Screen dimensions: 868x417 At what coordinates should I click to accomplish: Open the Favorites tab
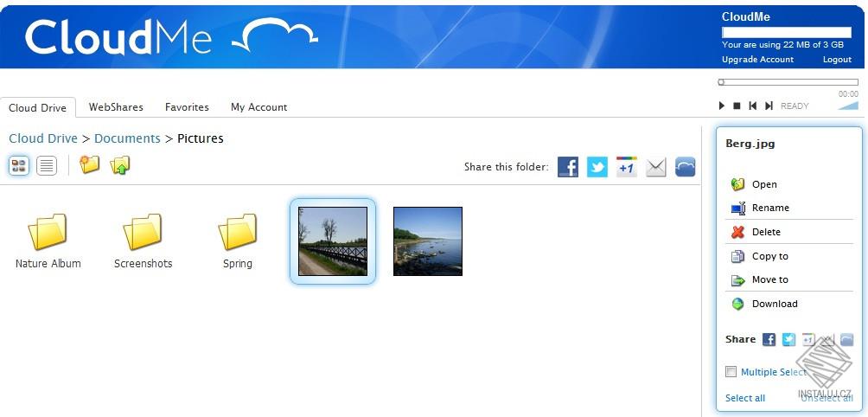point(187,107)
